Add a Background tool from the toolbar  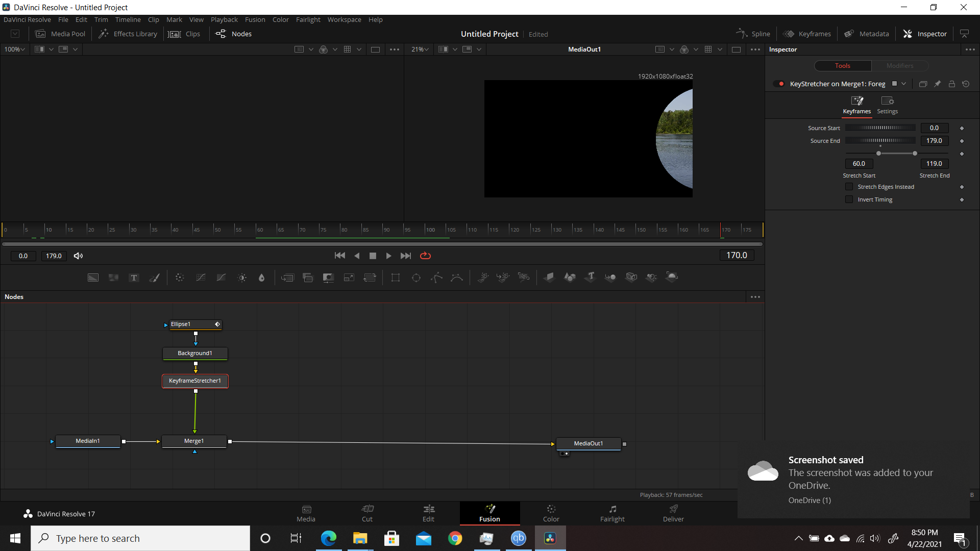tap(93, 278)
